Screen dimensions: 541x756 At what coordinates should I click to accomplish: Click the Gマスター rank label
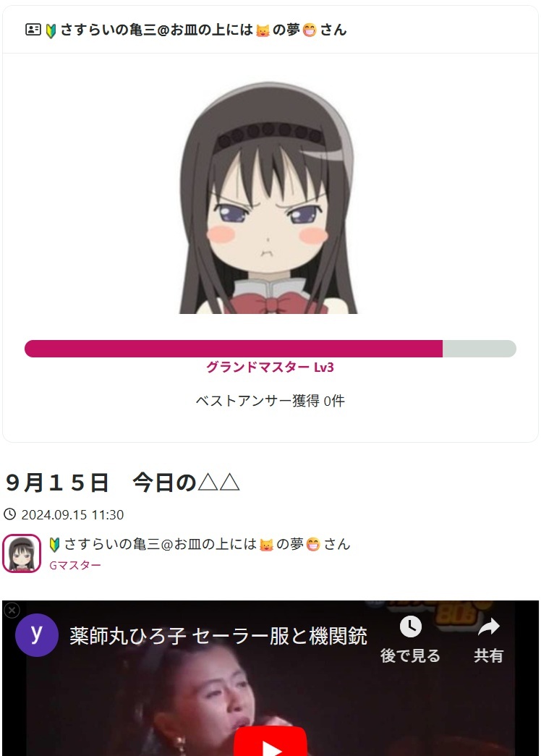click(75, 565)
